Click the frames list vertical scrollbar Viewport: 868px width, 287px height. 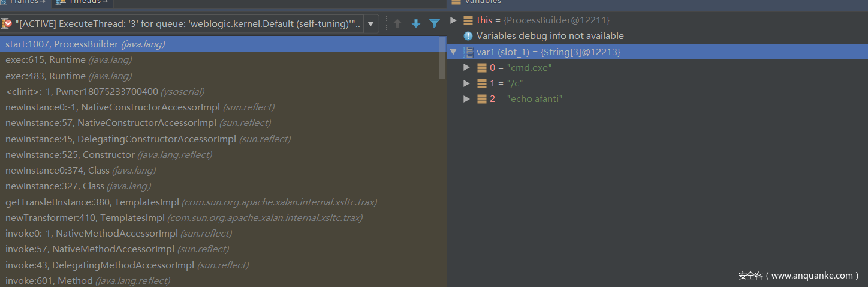pyautogui.click(x=442, y=60)
